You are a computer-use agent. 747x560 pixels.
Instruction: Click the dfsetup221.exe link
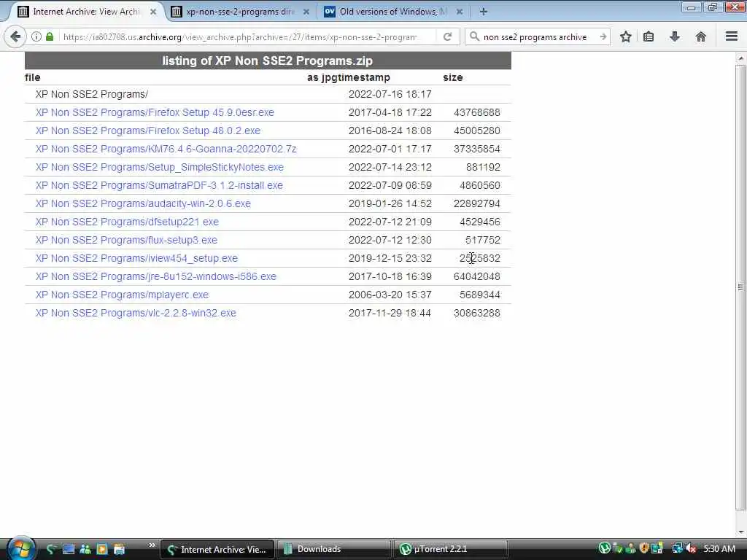pos(127,222)
